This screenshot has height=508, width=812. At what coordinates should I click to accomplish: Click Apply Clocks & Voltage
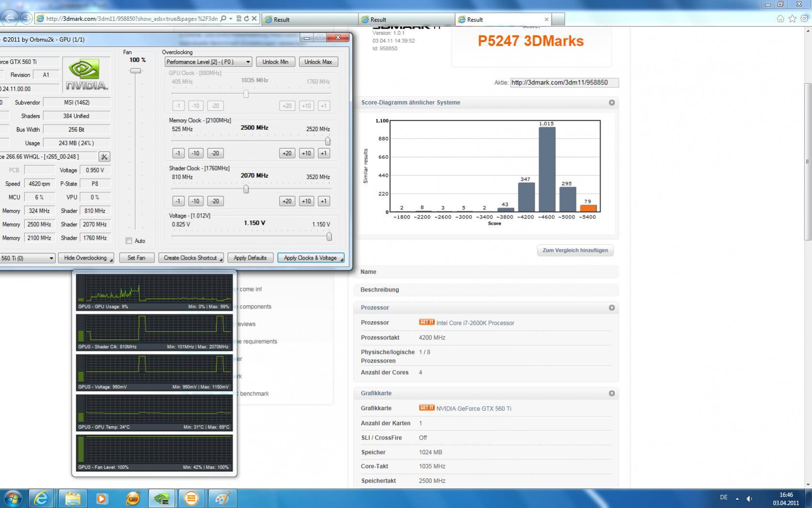click(311, 258)
